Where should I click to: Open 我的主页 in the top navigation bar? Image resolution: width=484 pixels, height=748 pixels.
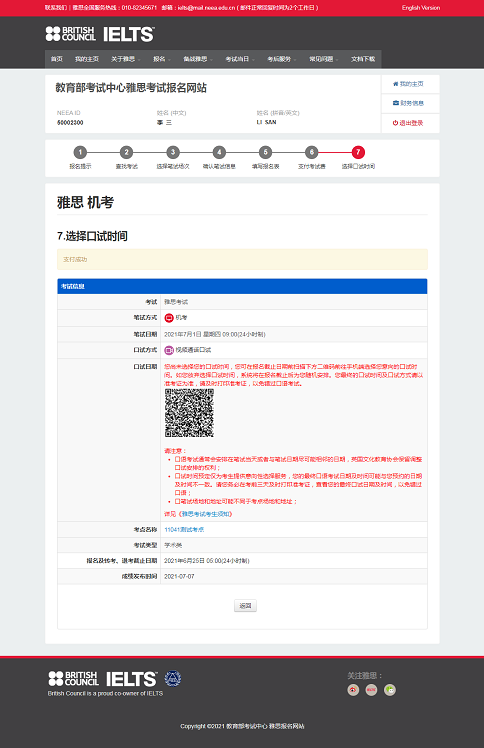coord(87,59)
